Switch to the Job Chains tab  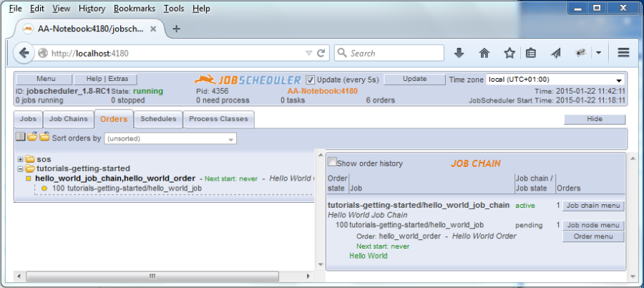click(x=68, y=119)
